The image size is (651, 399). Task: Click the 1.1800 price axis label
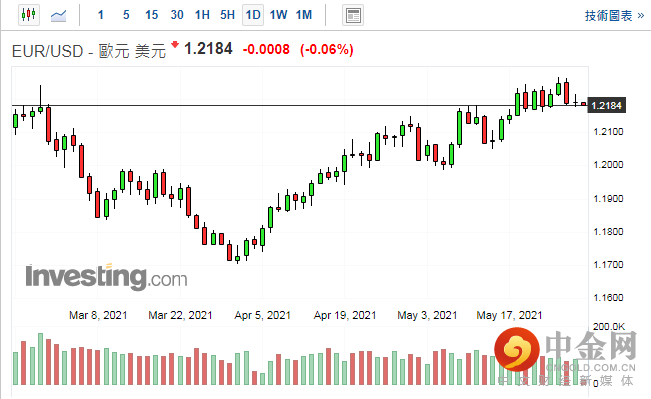click(608, 231)
